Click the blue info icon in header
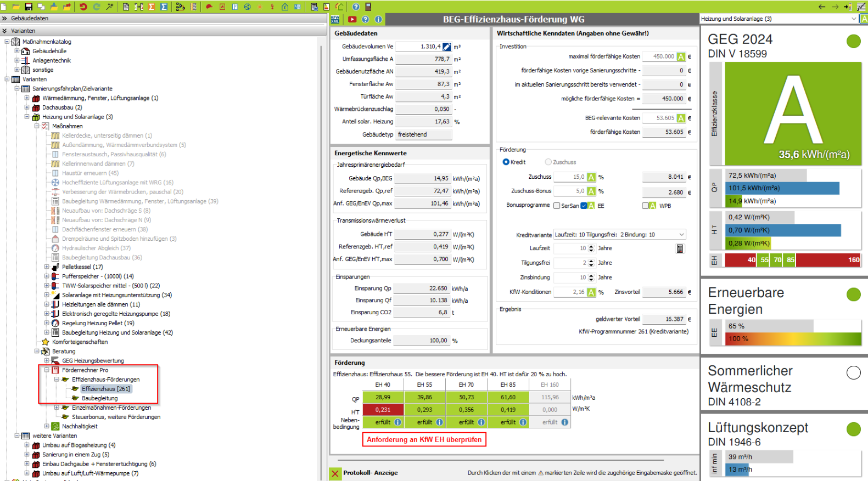This screenshot has height=481, width=868. pos(378,19)
